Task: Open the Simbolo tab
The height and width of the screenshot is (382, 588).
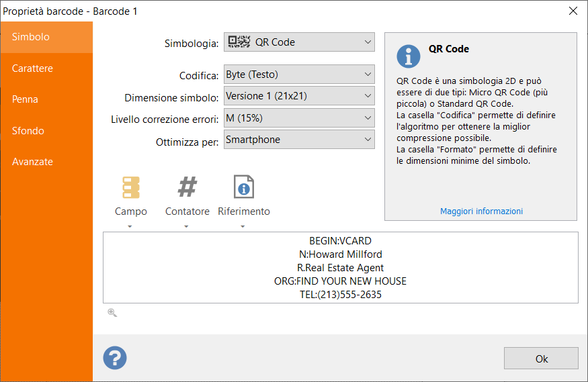Action: 46,37
